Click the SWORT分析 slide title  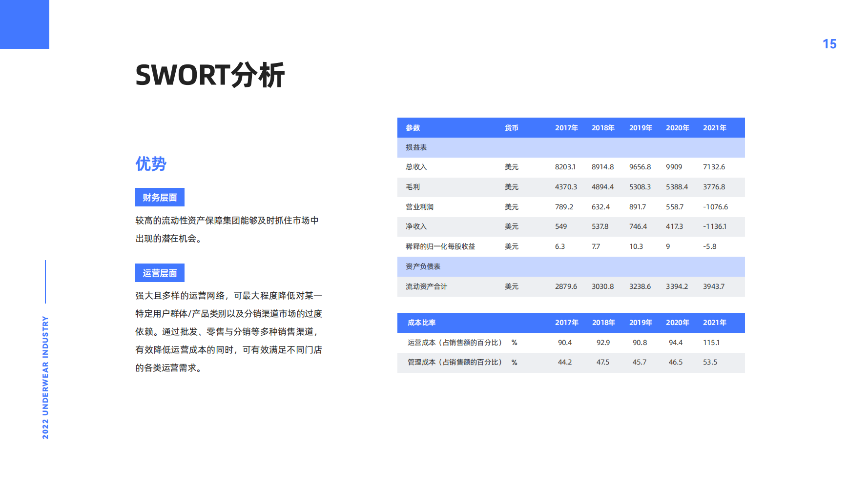click(x=210, y=75)
